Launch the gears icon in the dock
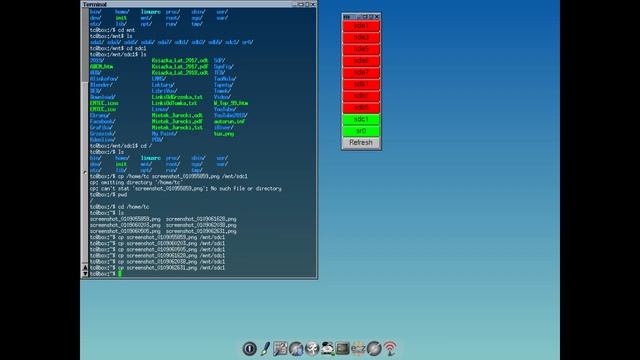 312,349
